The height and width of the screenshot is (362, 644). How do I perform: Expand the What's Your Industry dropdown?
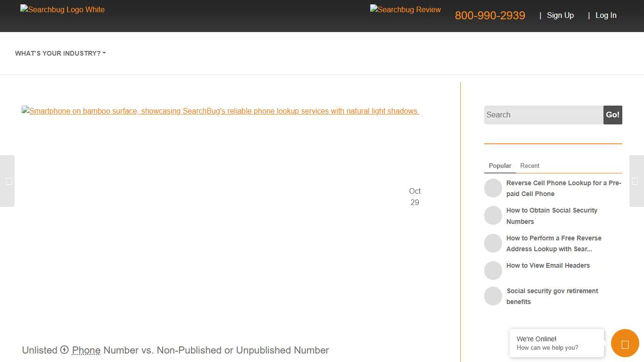click(60, 53)
